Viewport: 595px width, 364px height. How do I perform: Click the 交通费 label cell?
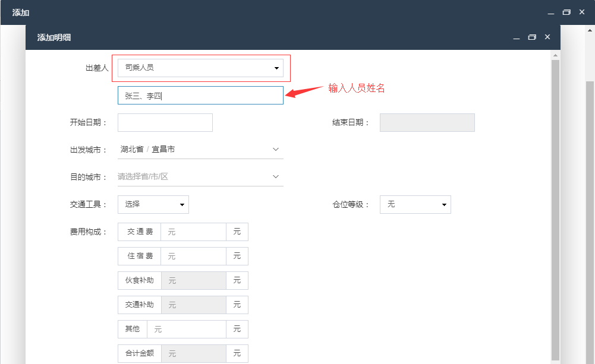coord(139,232)
